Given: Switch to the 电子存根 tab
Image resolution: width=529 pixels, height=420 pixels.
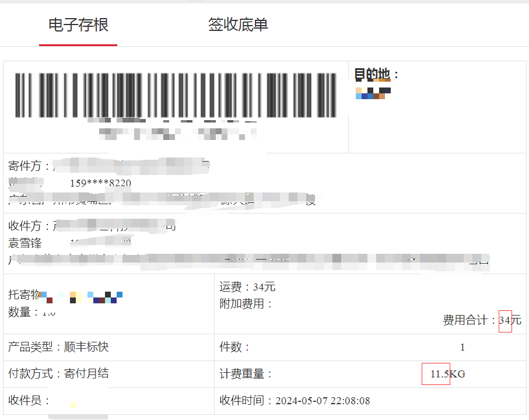Looking at the screenshot, I should [78, 25].
